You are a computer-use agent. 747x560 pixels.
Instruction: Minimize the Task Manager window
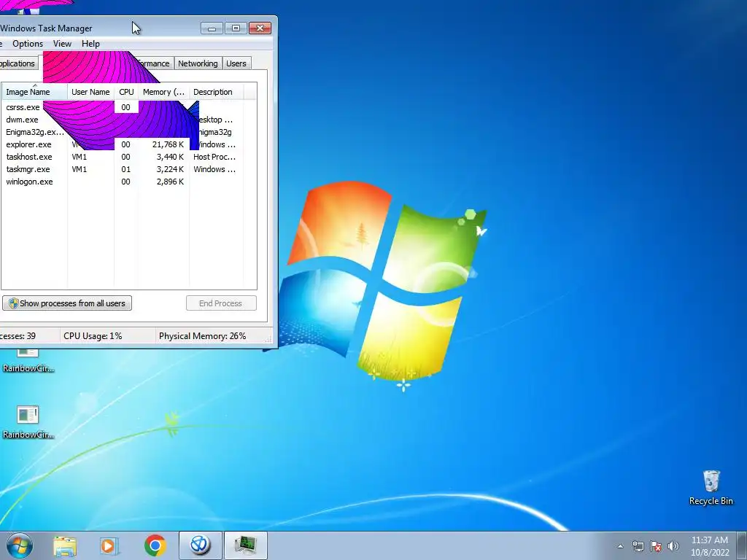click(x=212, y=28)
